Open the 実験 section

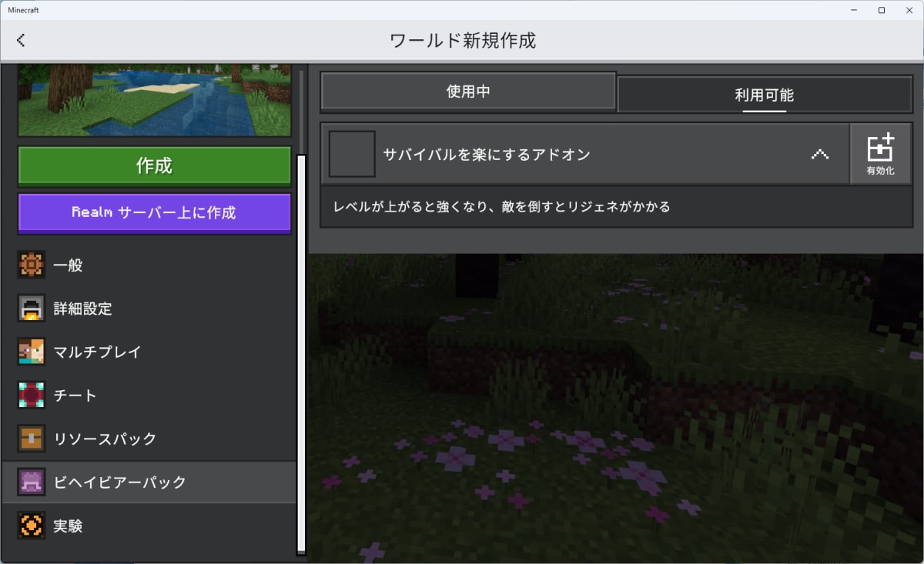coord(149,526)
